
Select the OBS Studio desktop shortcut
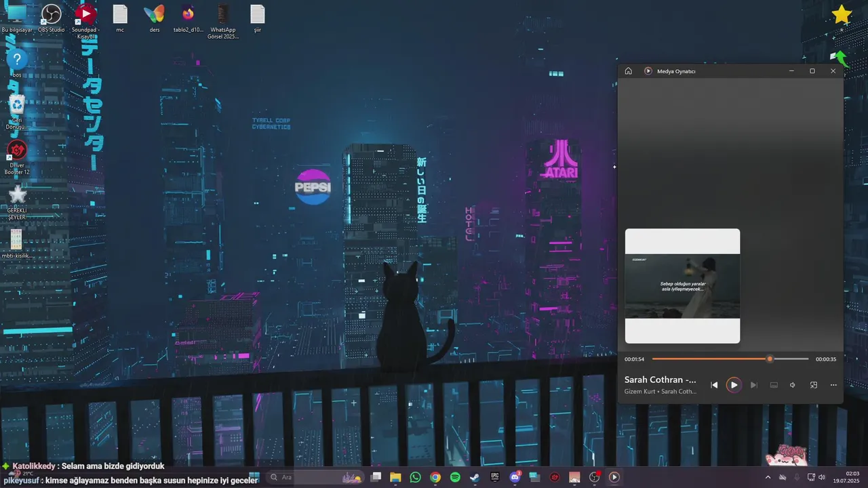point(52,19)
